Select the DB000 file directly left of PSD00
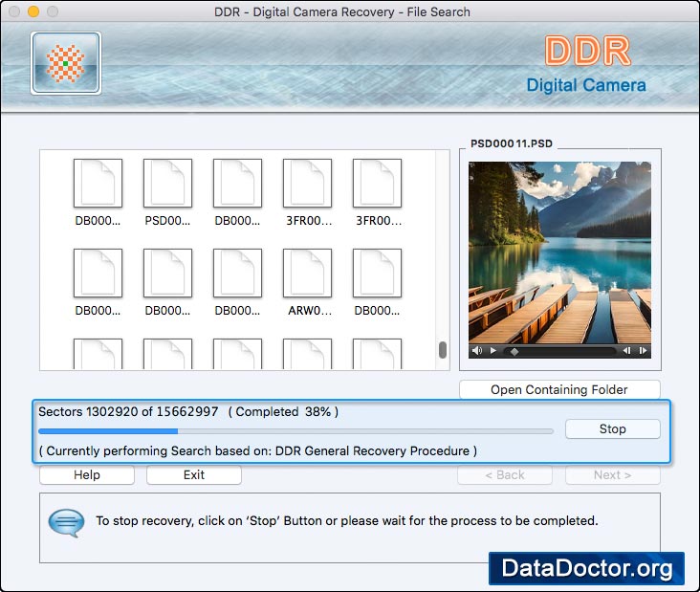 [x=98, y=183]
